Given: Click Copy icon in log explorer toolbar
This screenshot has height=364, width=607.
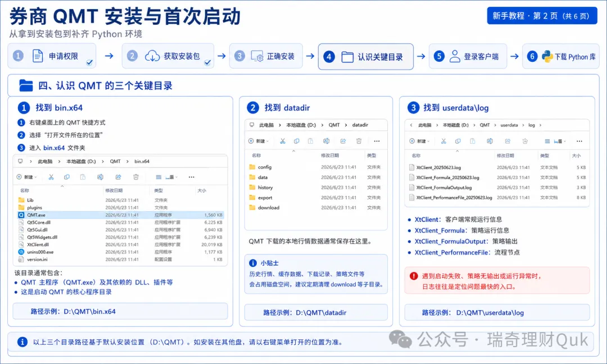Looking at the screenshot, I should click(458, 141).
